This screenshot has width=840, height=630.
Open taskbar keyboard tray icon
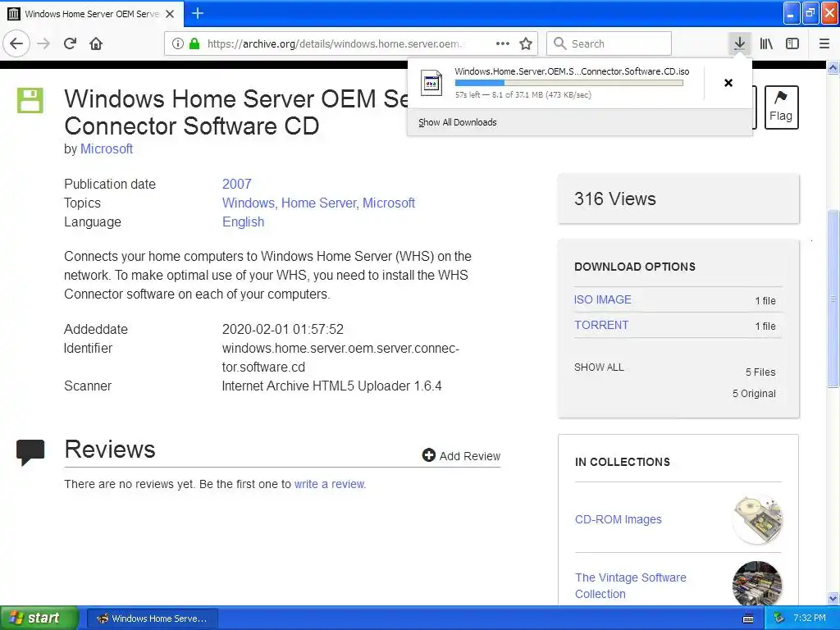point(748,619)
